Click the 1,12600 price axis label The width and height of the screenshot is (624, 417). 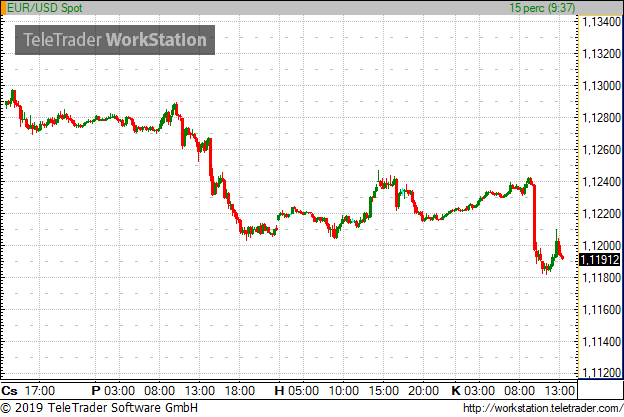(x=601, y=150)
